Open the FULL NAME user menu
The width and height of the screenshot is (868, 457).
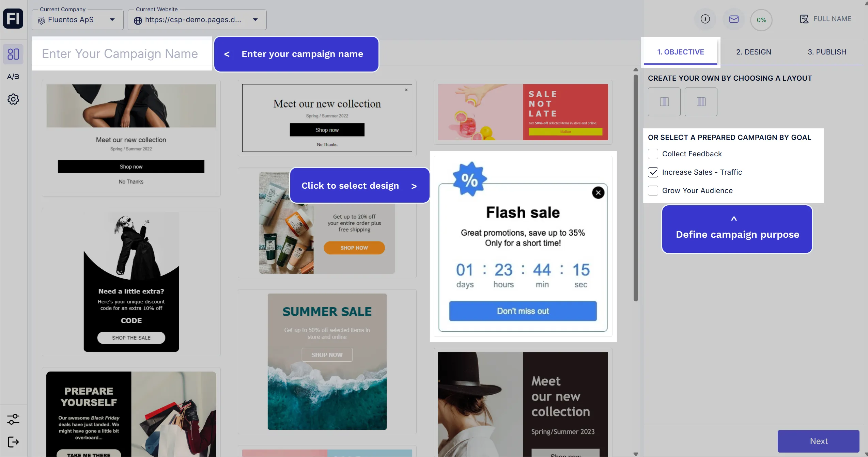pos(826,19)
